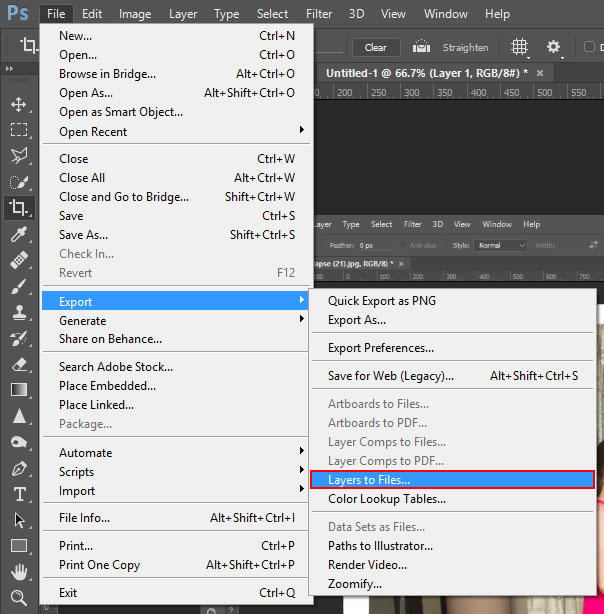Image resolution: width=604 pixels, height=614 pixels.
Task: Expand the Import submenu
Action: click(x=302, y=489)
